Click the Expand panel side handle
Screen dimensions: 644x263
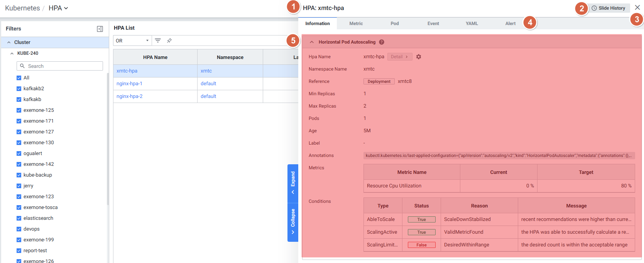(x=293, y=183)
